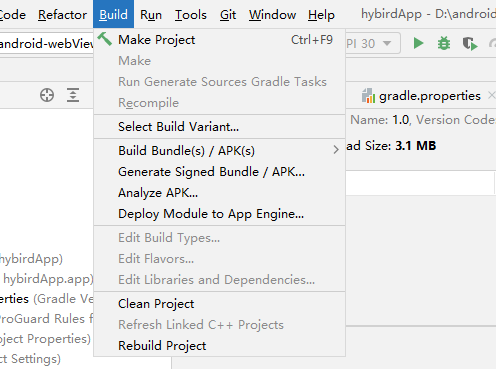The image size is (496, 369).
Task: Open the Tools menu
Action: pyautogui.click(x=191, y=15)
